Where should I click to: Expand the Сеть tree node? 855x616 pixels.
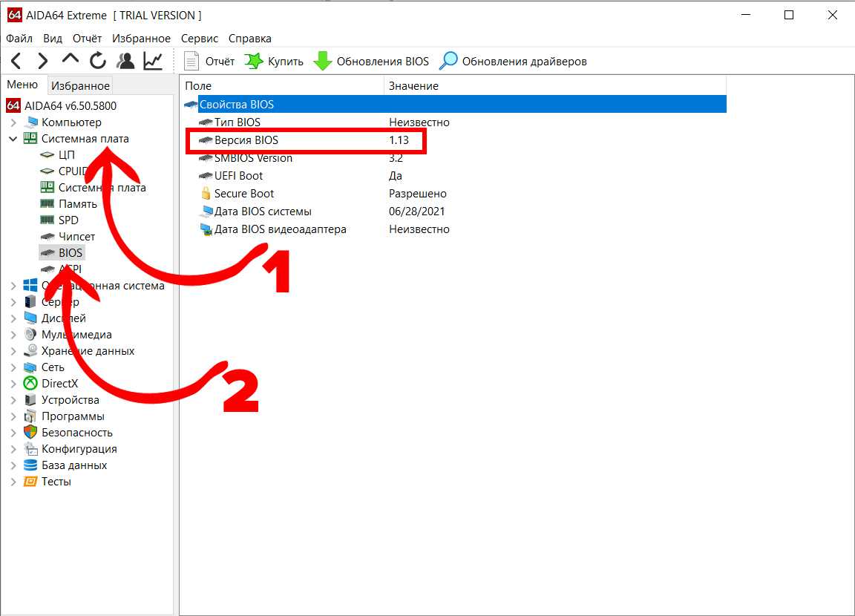click(13, 367)
